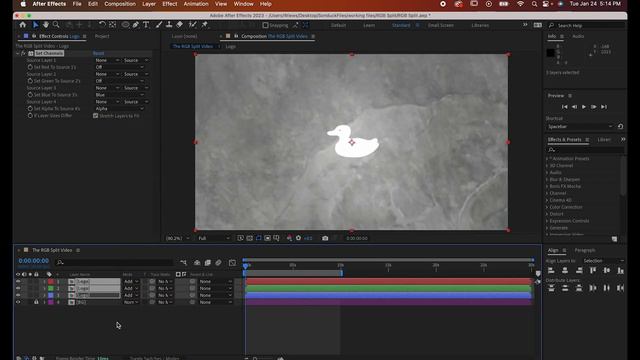The height and width of the screenshot is (360, 640).
Task: Open the Effect menu
Action: pyautogui.click(x=170, y=4)
